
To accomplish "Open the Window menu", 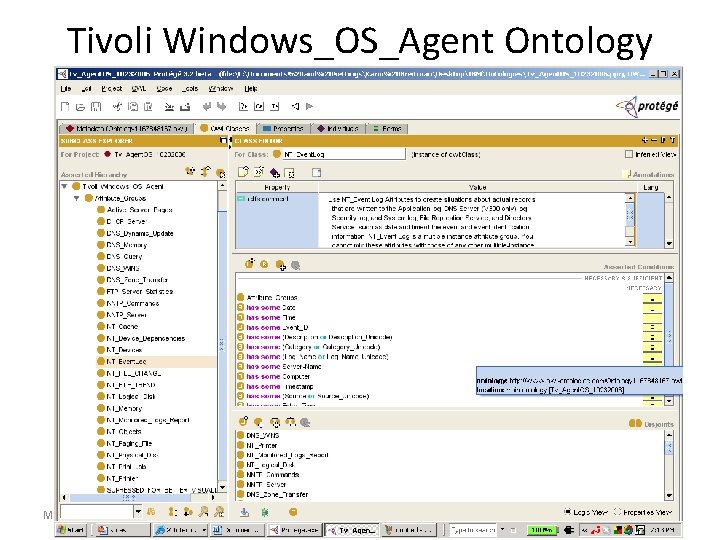I will [x=220, y=89].
